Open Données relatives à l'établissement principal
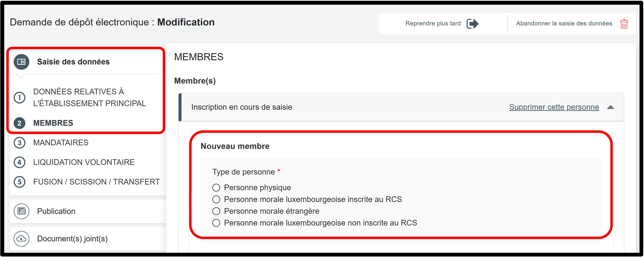 tap(89, 97)
